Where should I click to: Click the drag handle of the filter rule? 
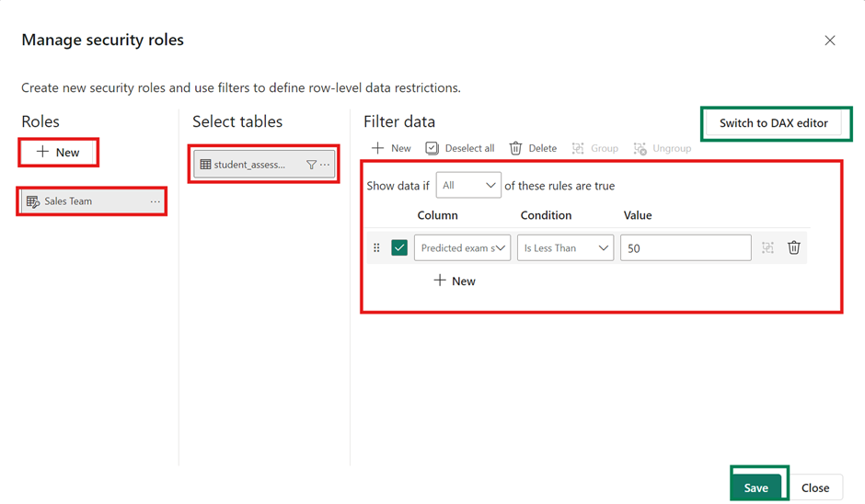(376, 247)
